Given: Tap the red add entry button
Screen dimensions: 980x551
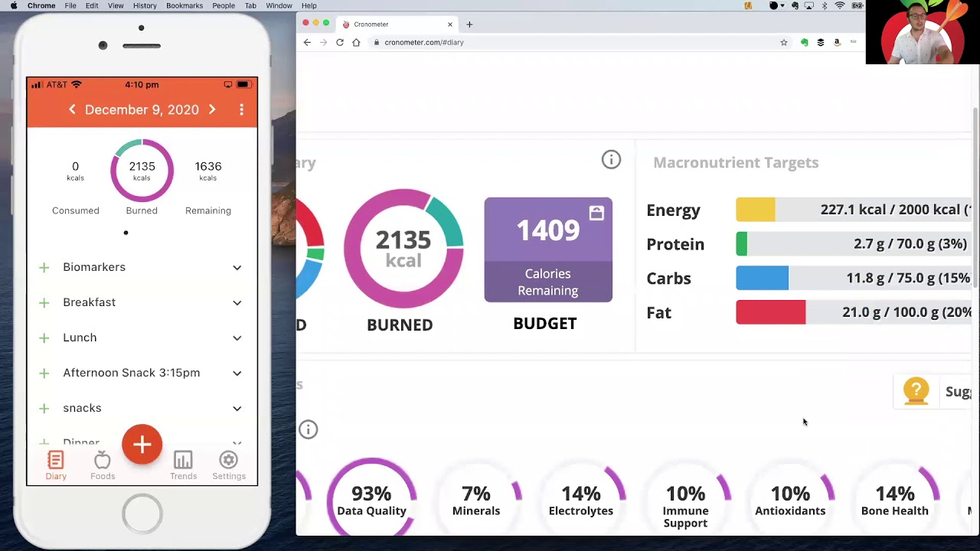Looking at the screenshot, I should click(142, 445).
